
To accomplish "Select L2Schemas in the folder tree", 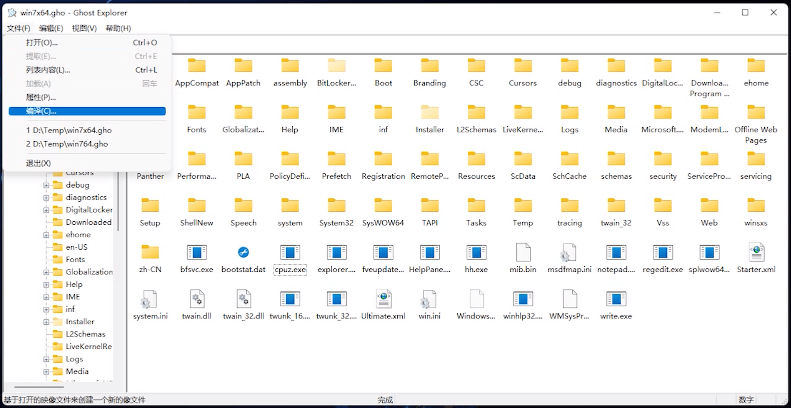I will click(x=79, y=334).
